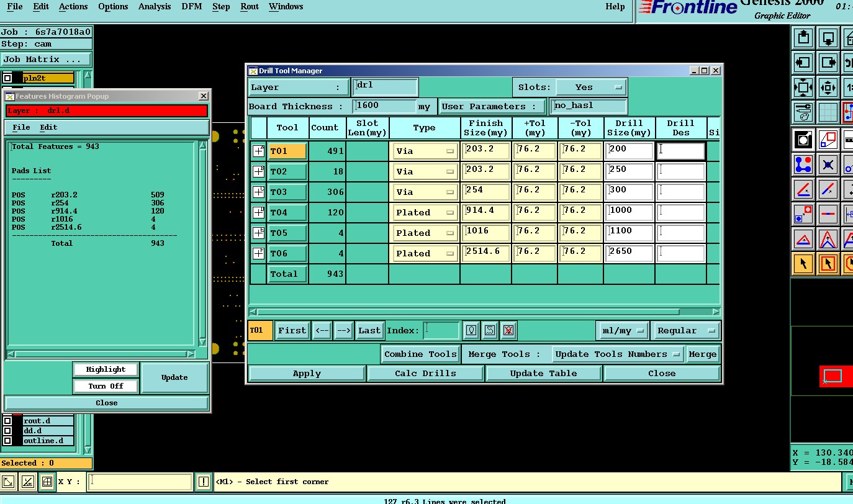Click the zoom in shrink icon
Viewport: 853px width, 504px height.
tap(828, 88)
